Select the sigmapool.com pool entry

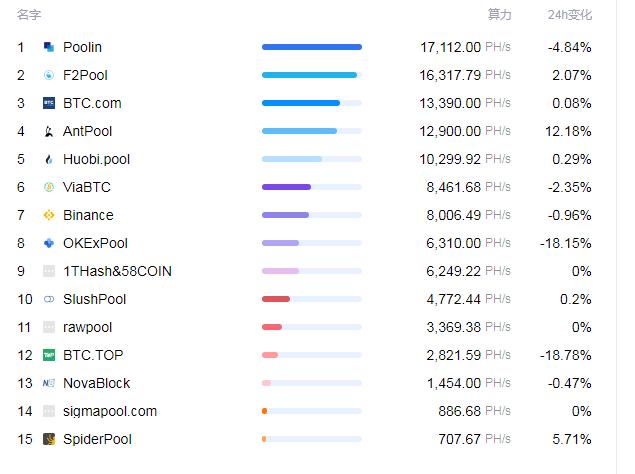[110, 411]
